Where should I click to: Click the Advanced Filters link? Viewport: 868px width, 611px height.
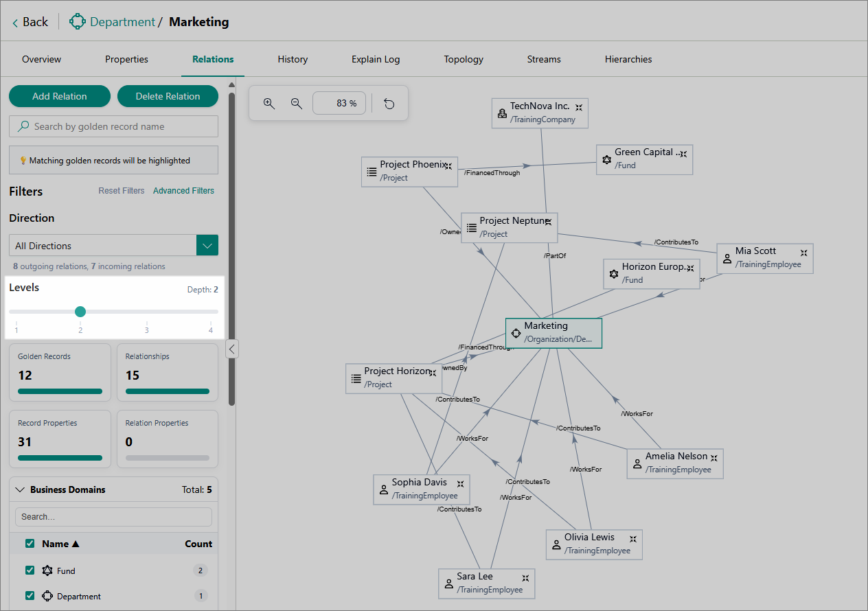pyautogui.click(x=183, y=191)
